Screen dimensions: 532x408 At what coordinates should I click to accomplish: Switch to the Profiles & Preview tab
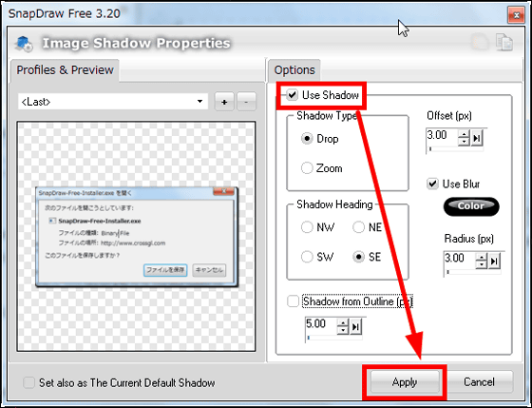tap(65, 70)
